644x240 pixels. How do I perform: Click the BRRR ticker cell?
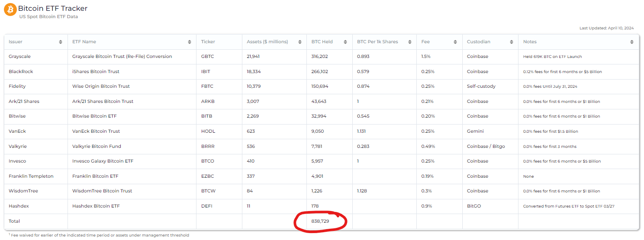coord(208,146)
